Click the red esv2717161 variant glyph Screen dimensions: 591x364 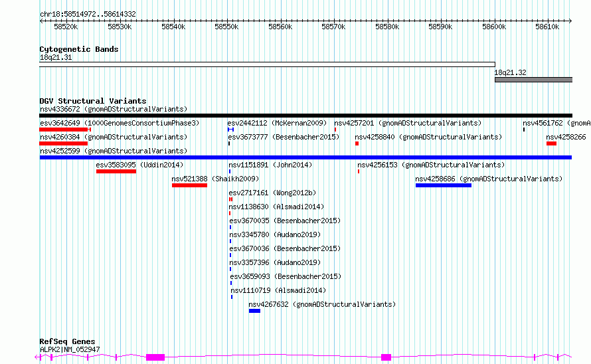coord(230,199)
